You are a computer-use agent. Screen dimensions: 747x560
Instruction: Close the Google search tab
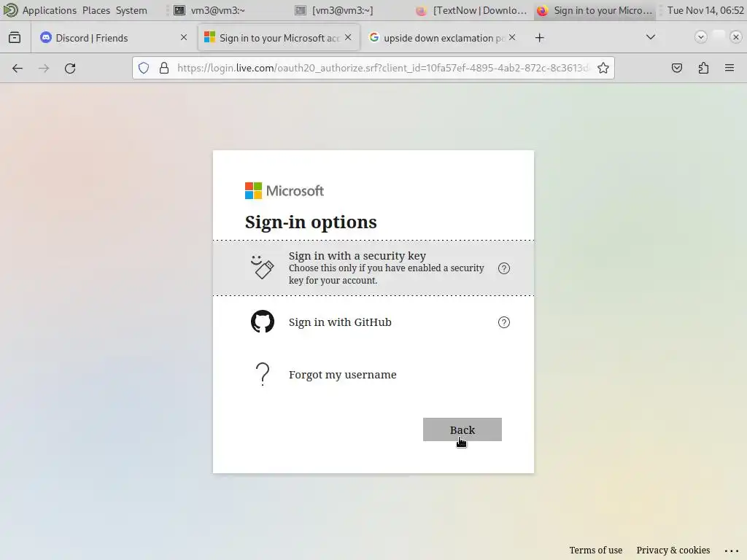point(512,37)
